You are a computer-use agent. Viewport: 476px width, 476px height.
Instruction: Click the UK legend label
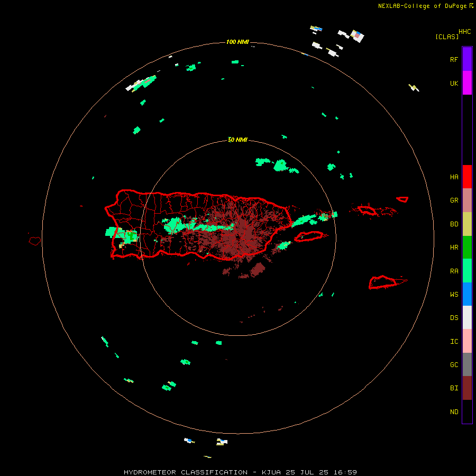coord(454,83)
